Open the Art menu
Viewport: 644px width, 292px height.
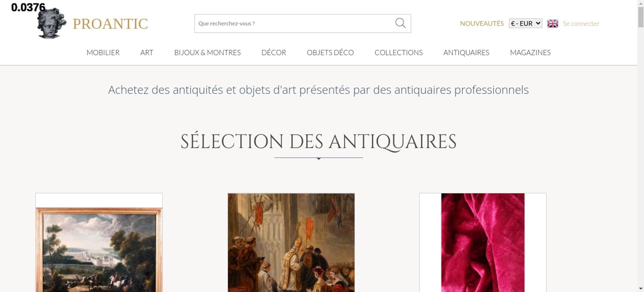tap(147, 52)
